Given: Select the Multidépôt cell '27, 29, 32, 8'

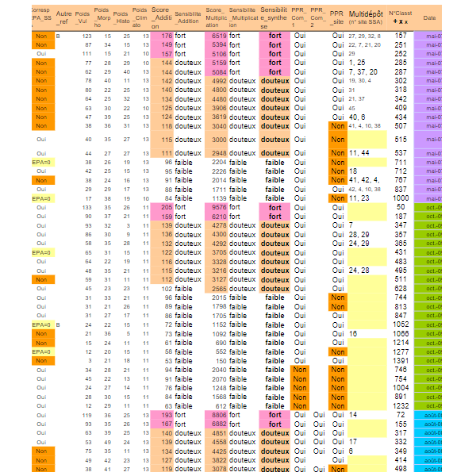Looking at the screenshot, I should (x=363, y=36).
